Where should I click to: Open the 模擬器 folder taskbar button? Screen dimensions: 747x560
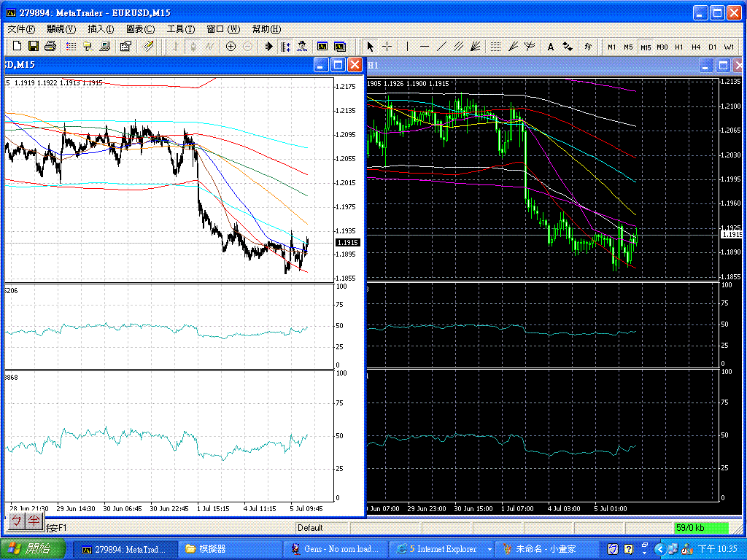point(230,549)
